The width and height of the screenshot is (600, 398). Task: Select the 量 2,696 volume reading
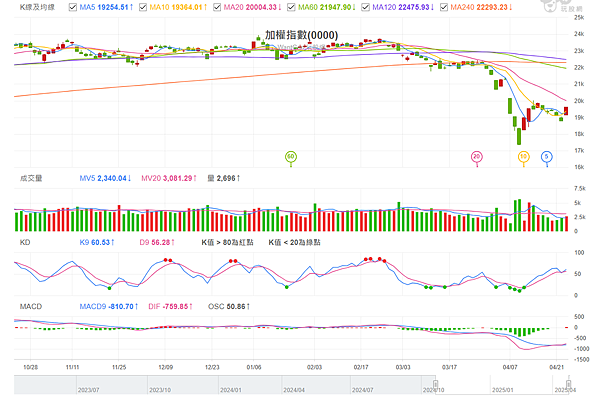point(224,178)
